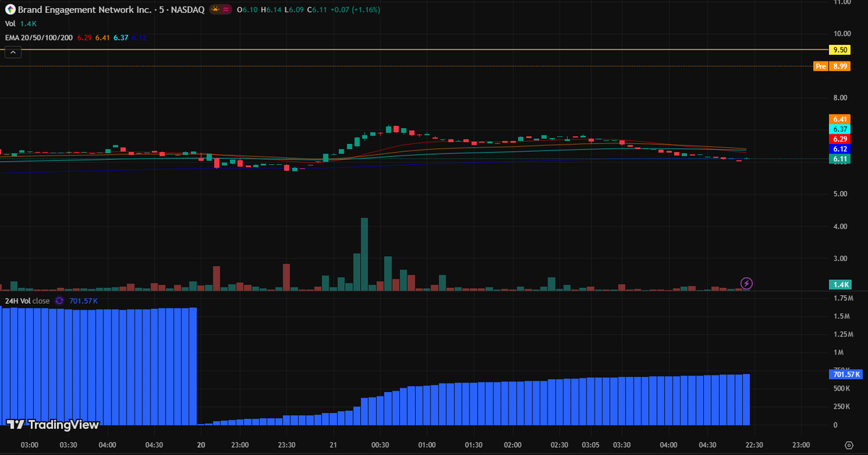Select the Vol indicator legend
The height and width of the screenshot is (455, 868).
click(10, 24)
